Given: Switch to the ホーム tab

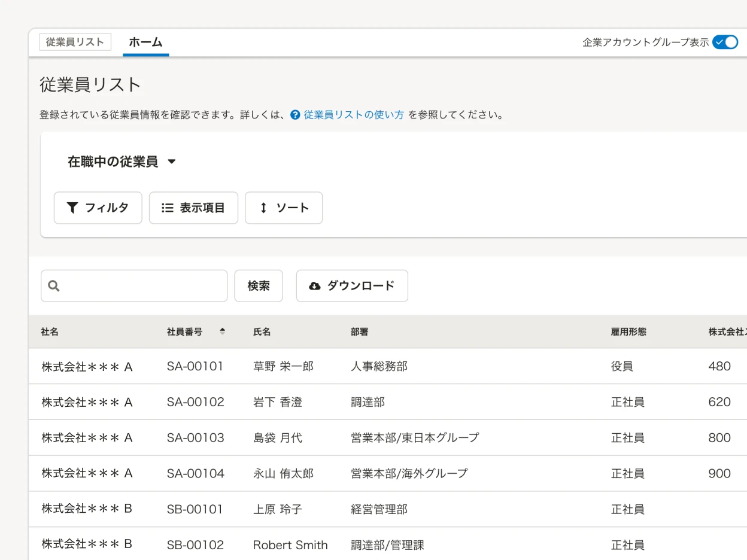Looking at the screenshot, I should tap(146, 42).
